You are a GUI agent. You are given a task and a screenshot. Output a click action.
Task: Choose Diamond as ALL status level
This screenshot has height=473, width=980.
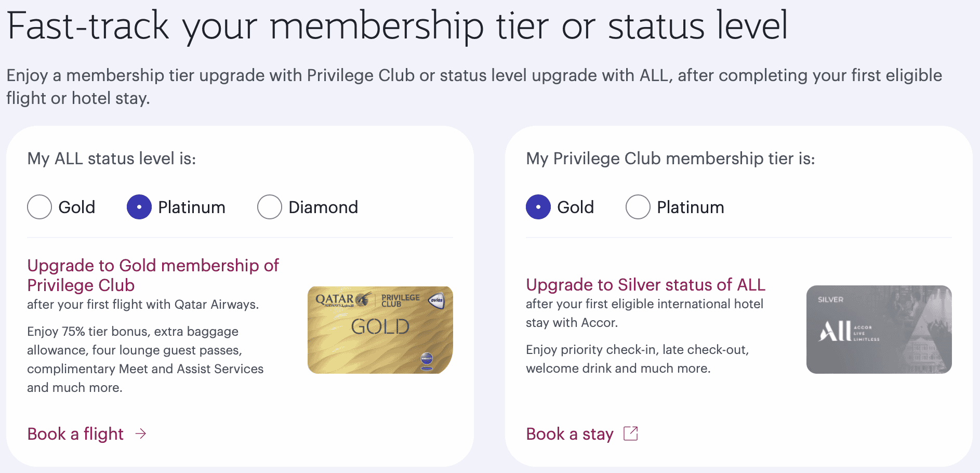point(270,207)
